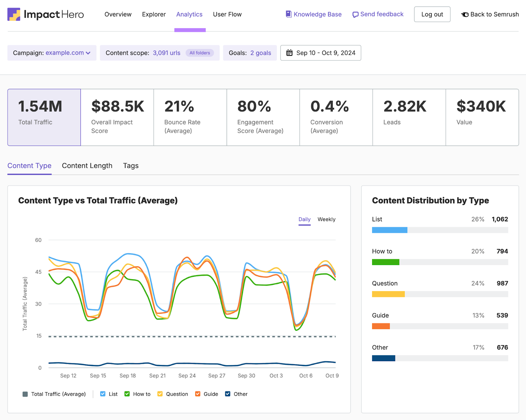This screenshot has width=526, height=420.
Task: Disable the List series checkbox
Action: pyautogui.click(x=103, y=394)
